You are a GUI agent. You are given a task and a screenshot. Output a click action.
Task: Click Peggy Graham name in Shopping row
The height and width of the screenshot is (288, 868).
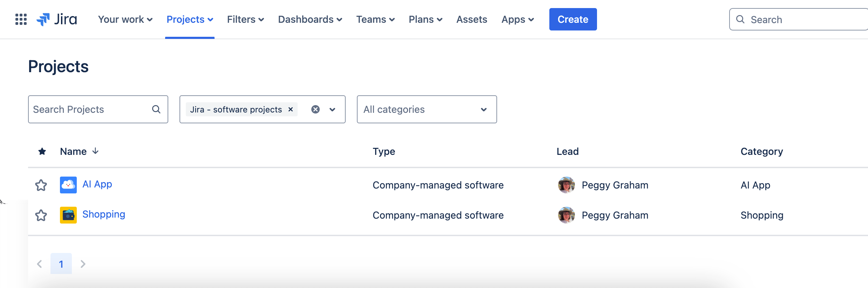pyautogui.click(x=615, y=215)
